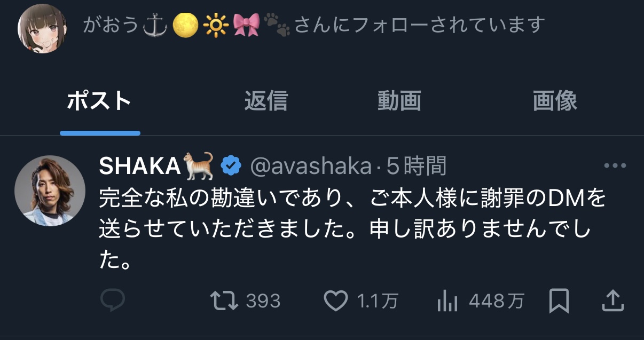Select the 動画 tab
Image resolution: width=644 pixels, height=340 pixels.
(399, 101)
